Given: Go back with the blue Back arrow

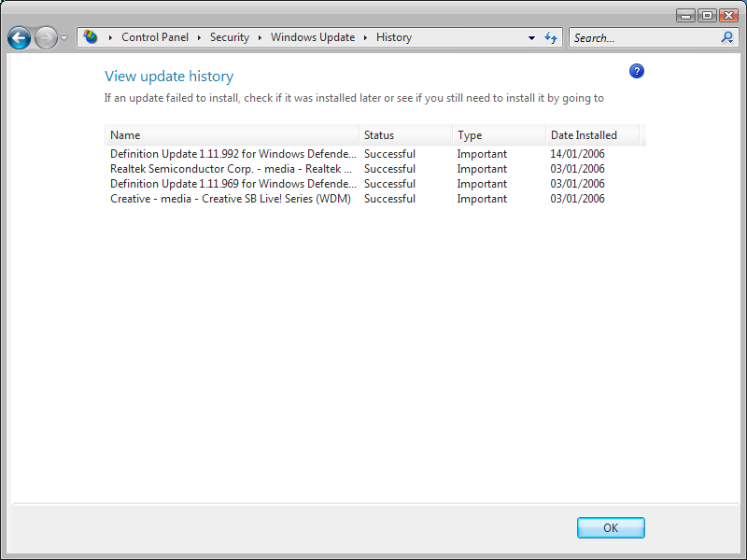Looking at the screenshot, I should [x=19, y=37].
